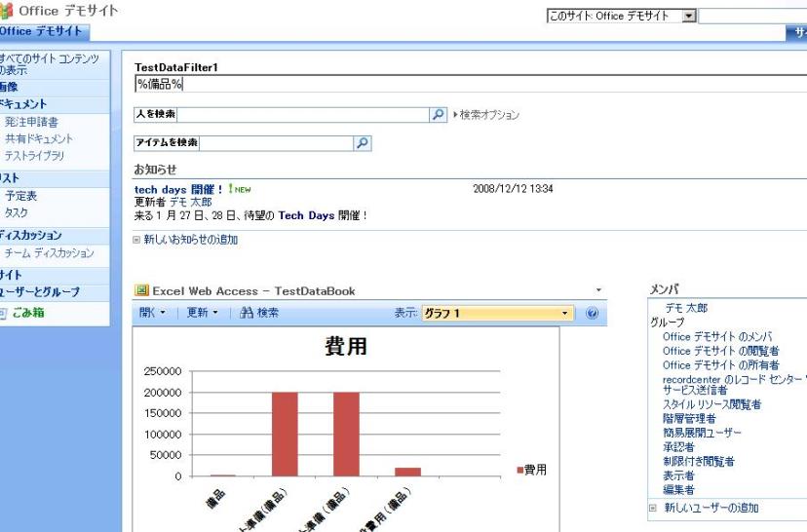The width and height of the screenshot is (807, 532).
Task: Open すべてのサイト コンテンツの表示
Action: [x=50, y=63]
